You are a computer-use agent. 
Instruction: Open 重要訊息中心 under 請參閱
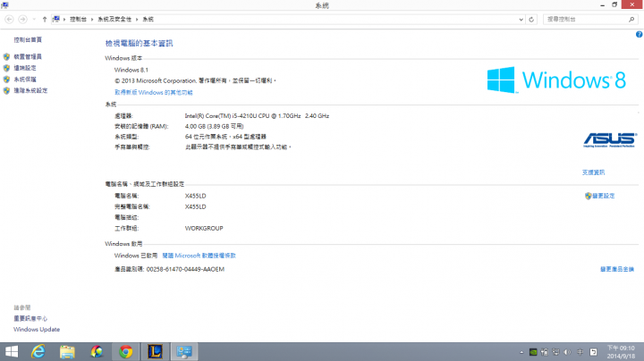click(30, 318)
